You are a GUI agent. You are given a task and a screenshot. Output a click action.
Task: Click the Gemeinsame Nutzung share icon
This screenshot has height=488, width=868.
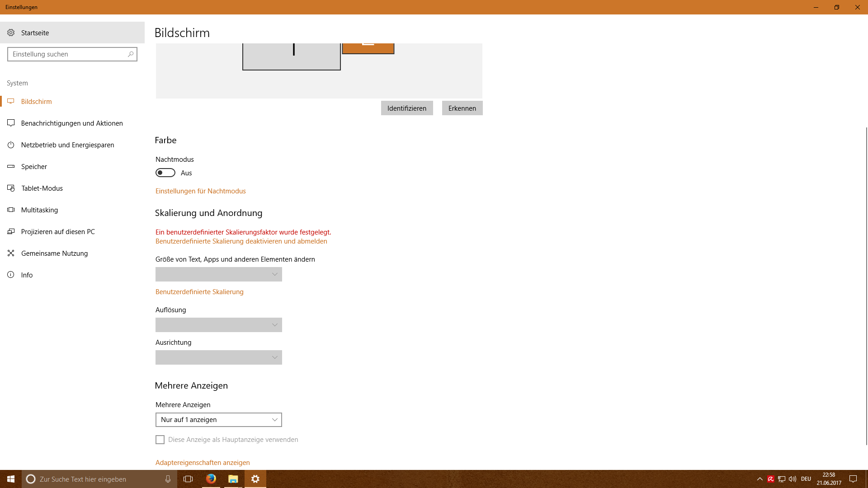tap(11, 253)
